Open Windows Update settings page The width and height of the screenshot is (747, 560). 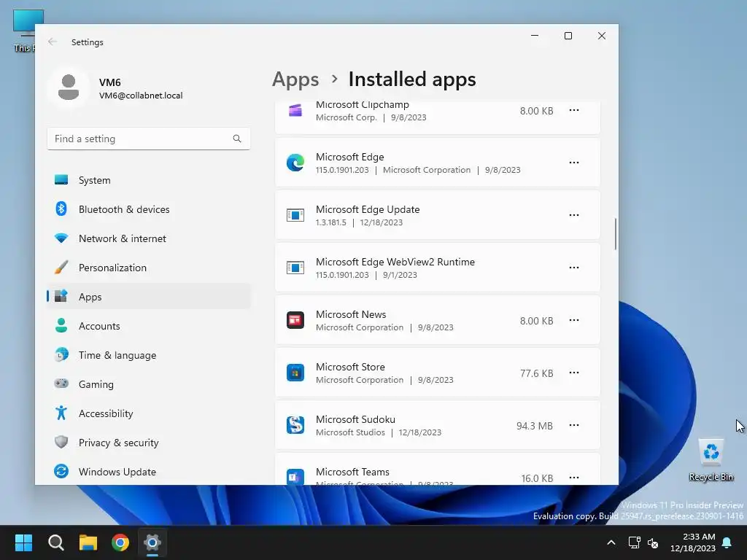(x=149, y=472)
